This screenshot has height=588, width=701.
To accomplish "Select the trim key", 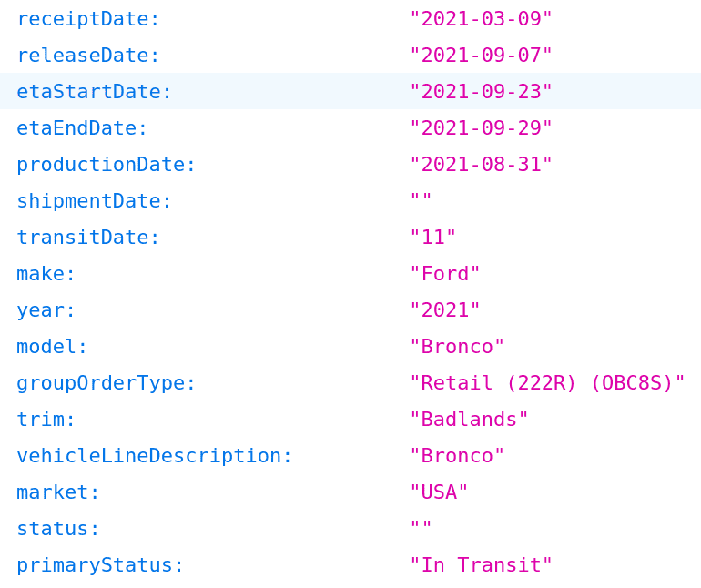I will (46, 420).
